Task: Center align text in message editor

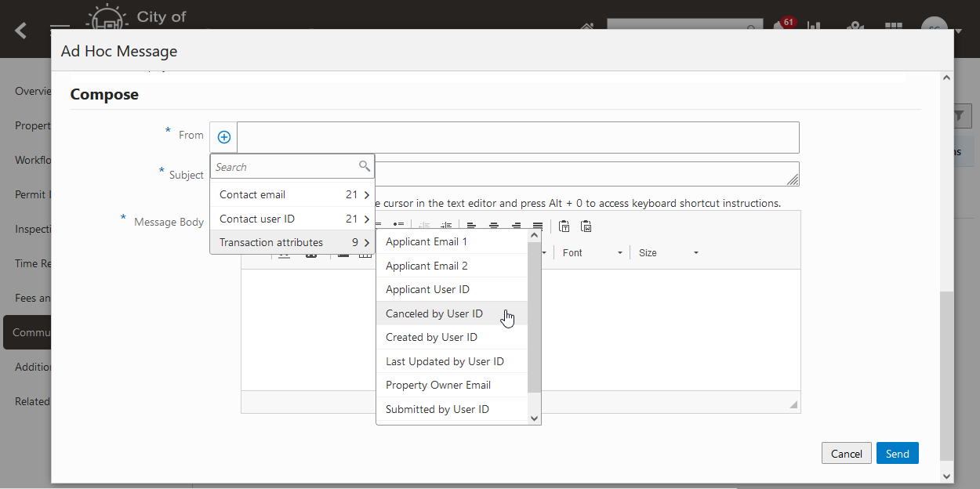Action: pos(494,226)
